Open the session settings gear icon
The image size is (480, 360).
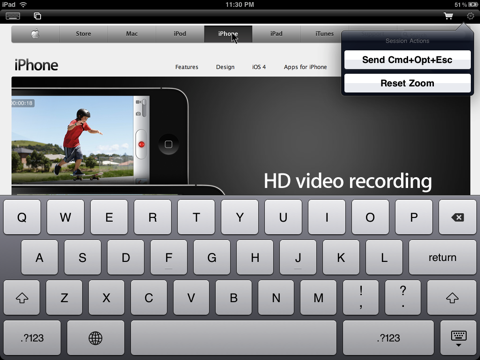470,16
